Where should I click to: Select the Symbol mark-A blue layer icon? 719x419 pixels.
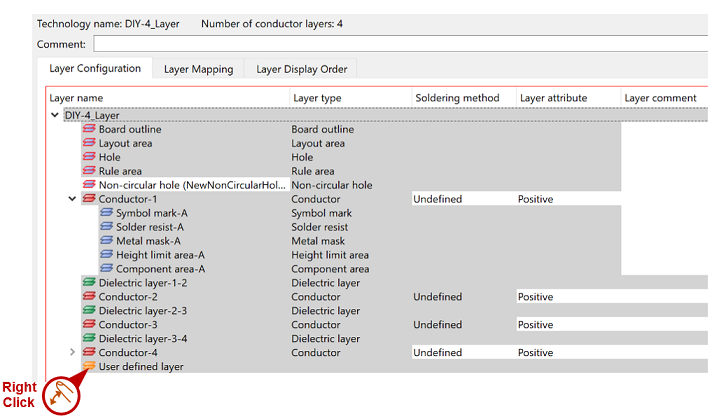[106, 213]
